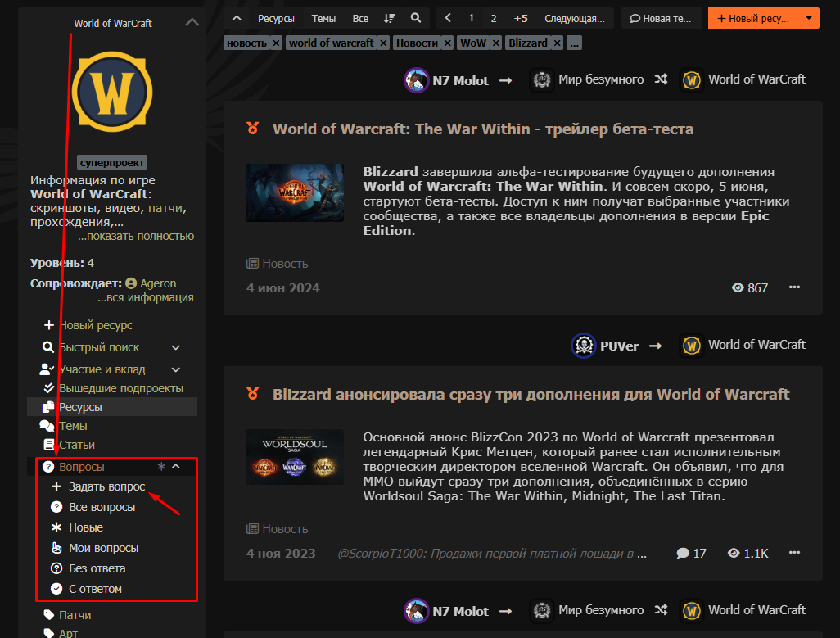840x638 pixels.
Task: Show вся информация about the project
Action: pos(145,297)
